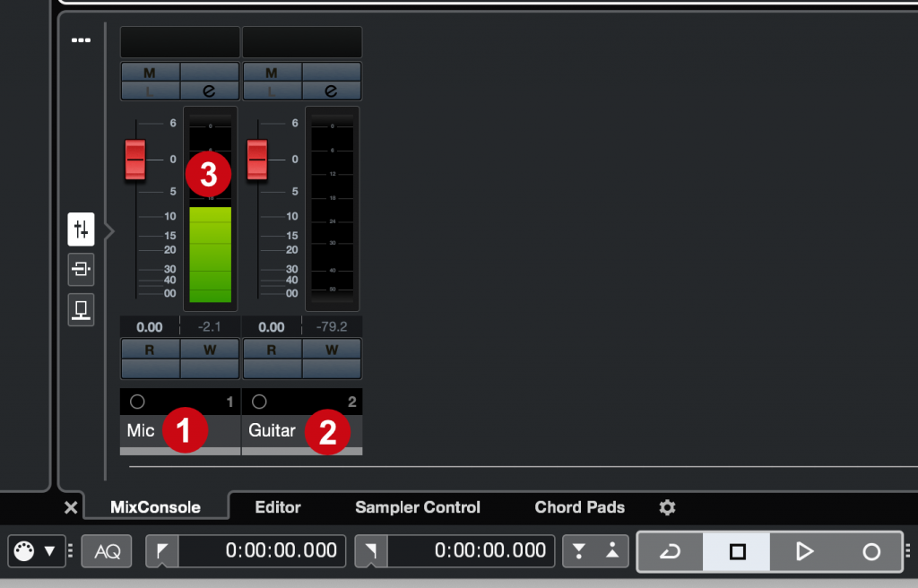This screenshot has height=588, width=918.
Task: Open the Chord Pads tab
Action: [x=579, y=507]
